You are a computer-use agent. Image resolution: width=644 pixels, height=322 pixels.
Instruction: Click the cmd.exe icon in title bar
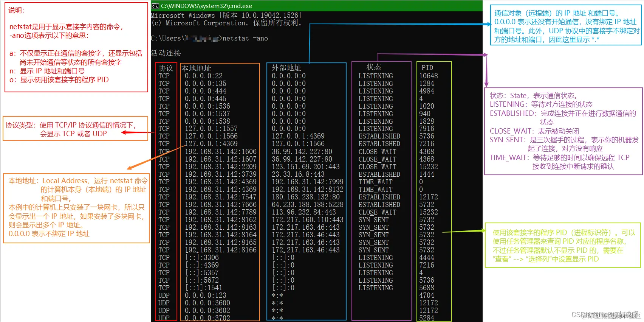(x=155, y=6)
